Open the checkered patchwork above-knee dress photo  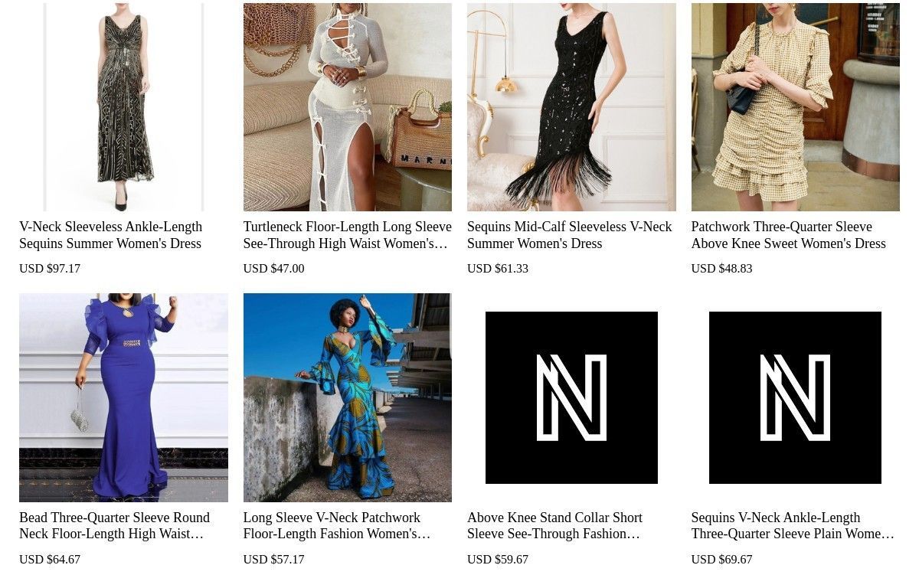click(x=796, y=107)
